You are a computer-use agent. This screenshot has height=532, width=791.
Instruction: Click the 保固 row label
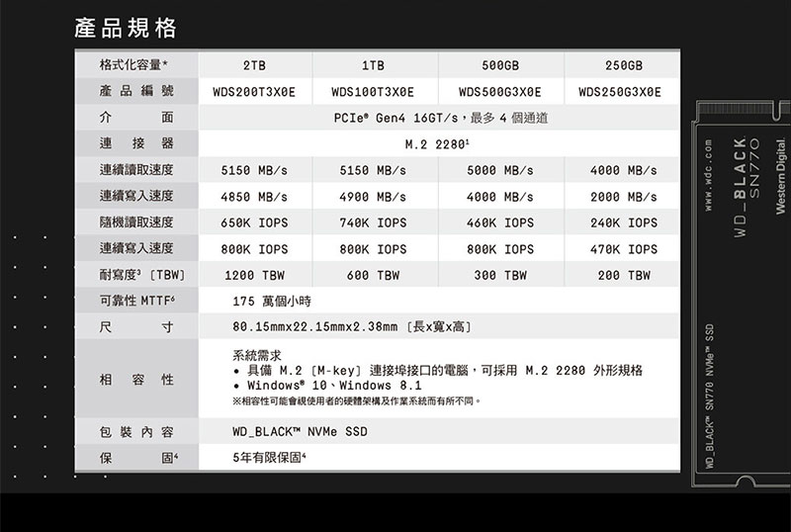tap(138, 458)
